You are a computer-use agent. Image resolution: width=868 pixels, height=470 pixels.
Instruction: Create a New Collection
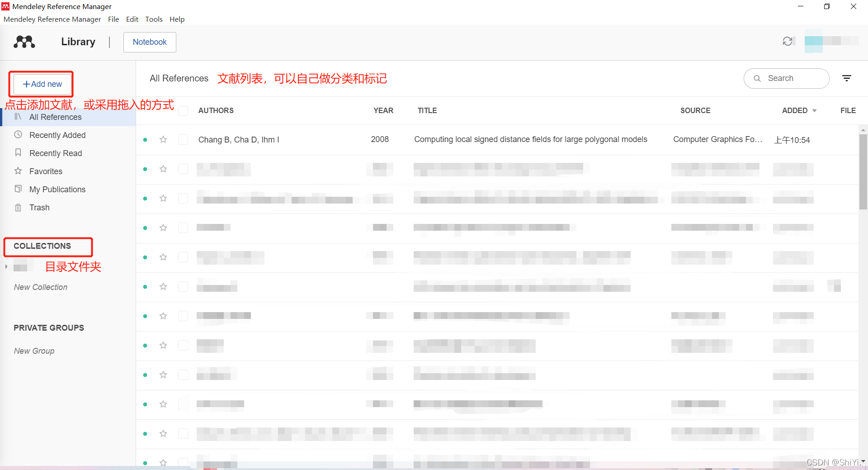[x=40, y=287]
